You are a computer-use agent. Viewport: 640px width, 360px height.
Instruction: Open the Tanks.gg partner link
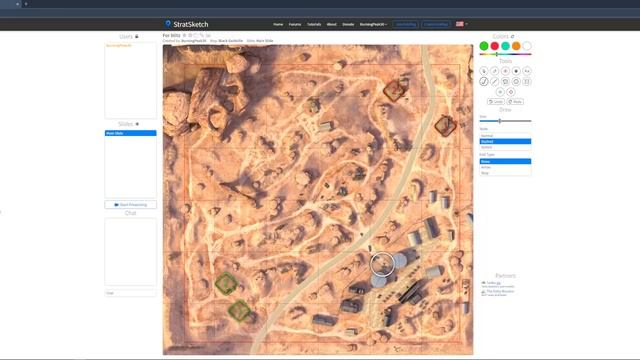pyautogui.click(x=493, y=283)
